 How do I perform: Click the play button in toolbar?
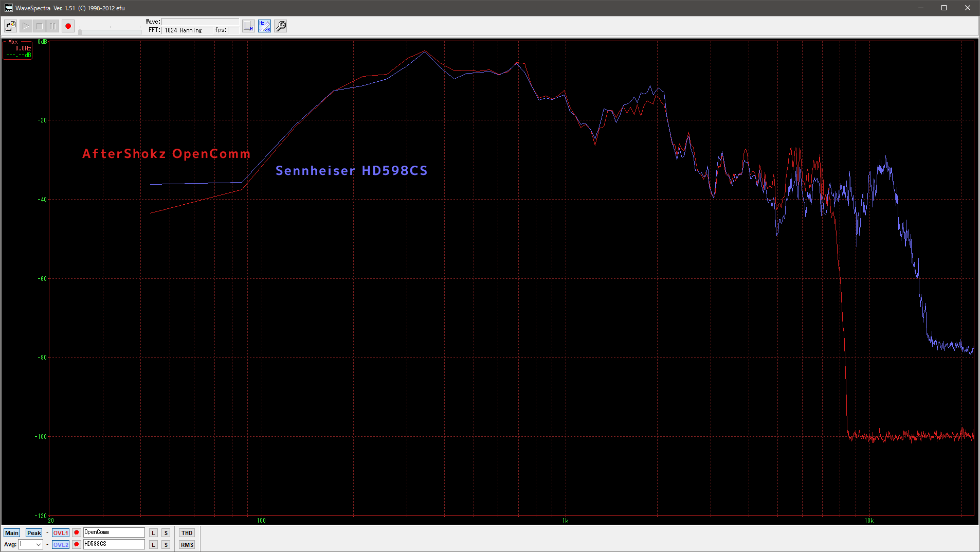[x=26, y=26]
